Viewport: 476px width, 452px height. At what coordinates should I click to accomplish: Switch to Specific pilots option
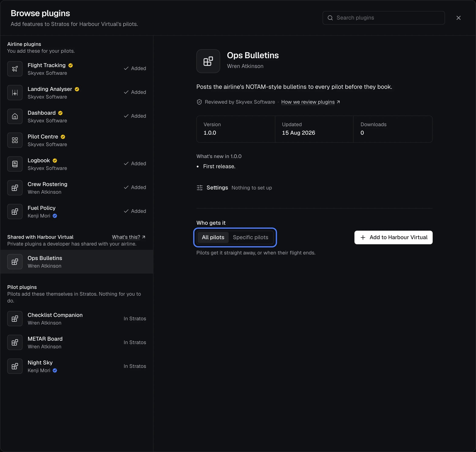coord(251,237)
